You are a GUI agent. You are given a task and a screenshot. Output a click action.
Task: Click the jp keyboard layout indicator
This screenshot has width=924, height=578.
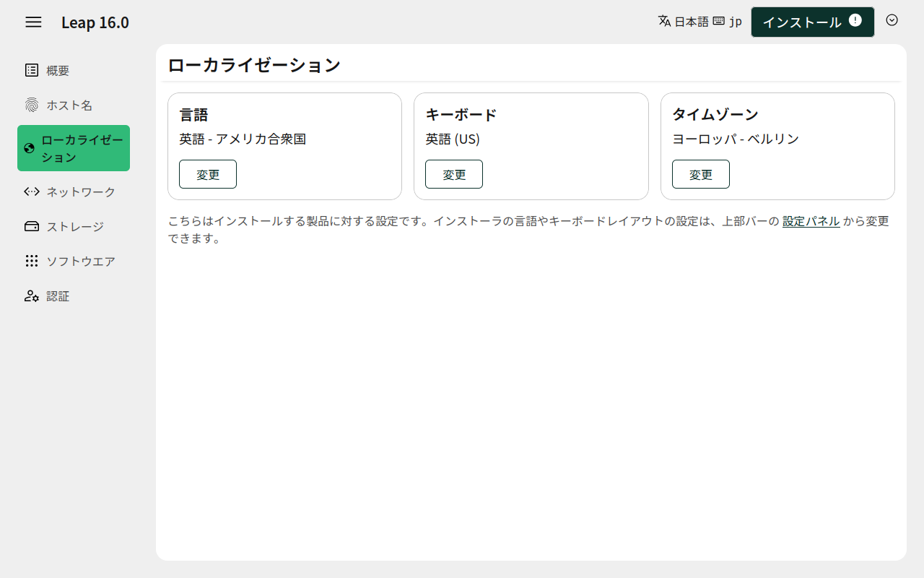(x=736, y=22)
